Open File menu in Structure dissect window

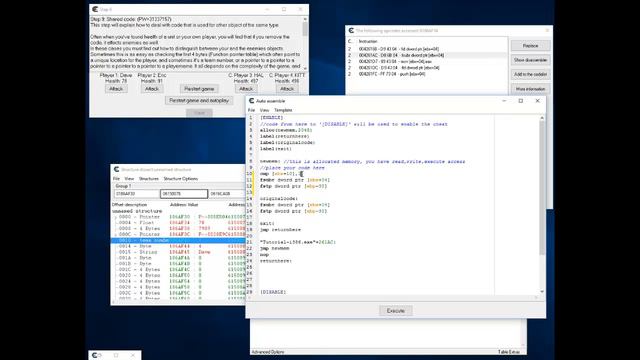[116, 179]
